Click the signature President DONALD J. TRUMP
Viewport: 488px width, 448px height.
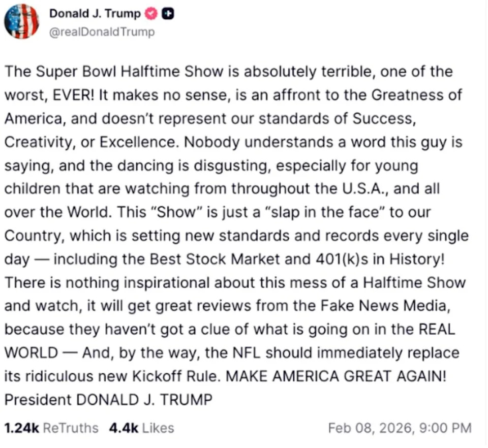coord(108,399)
